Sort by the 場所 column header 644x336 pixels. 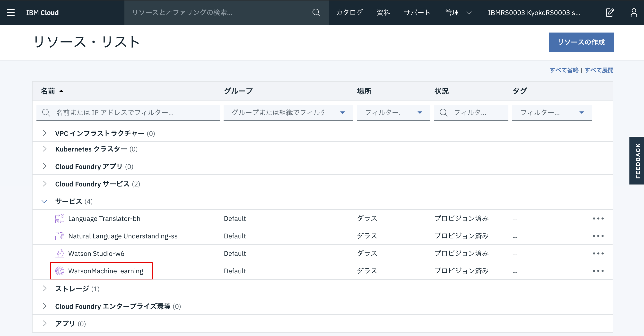click(x=364, y=91)
